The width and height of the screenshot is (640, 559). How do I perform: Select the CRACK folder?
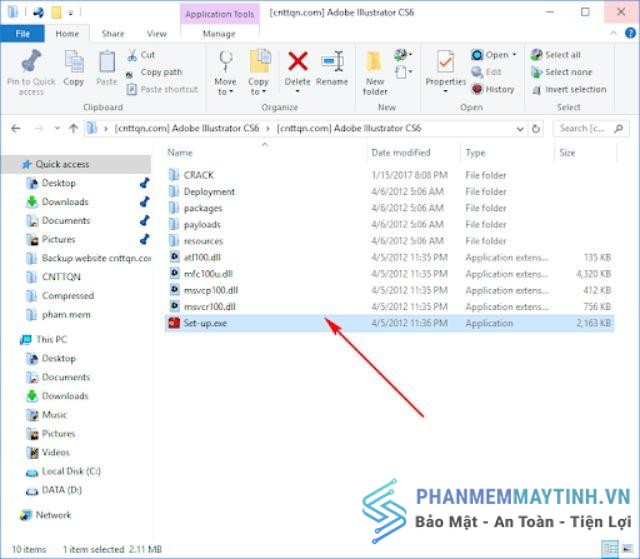pos(390,175)
